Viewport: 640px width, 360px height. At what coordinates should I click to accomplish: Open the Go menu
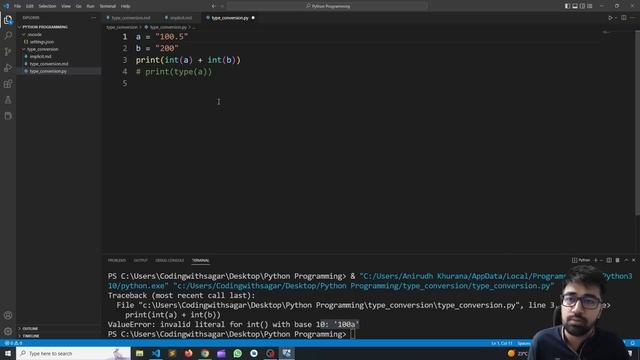(x=78, y=6)
